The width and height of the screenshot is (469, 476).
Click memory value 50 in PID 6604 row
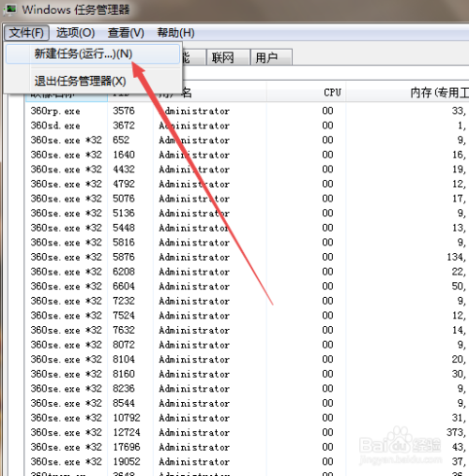pos(459,287)
